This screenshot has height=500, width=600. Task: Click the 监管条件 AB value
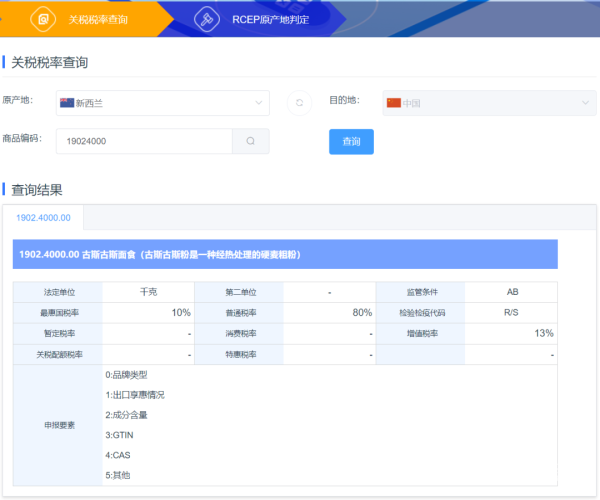point(512,292)
